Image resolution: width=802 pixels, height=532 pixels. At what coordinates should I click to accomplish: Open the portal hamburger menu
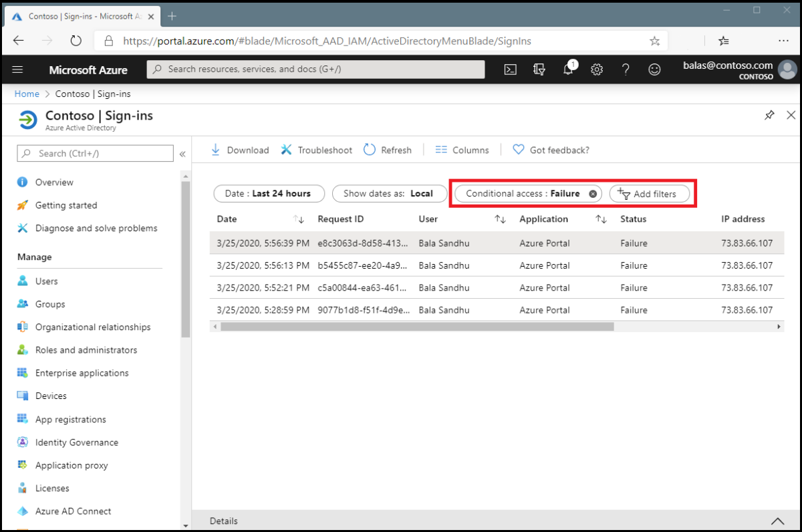(x=17, y=70)
